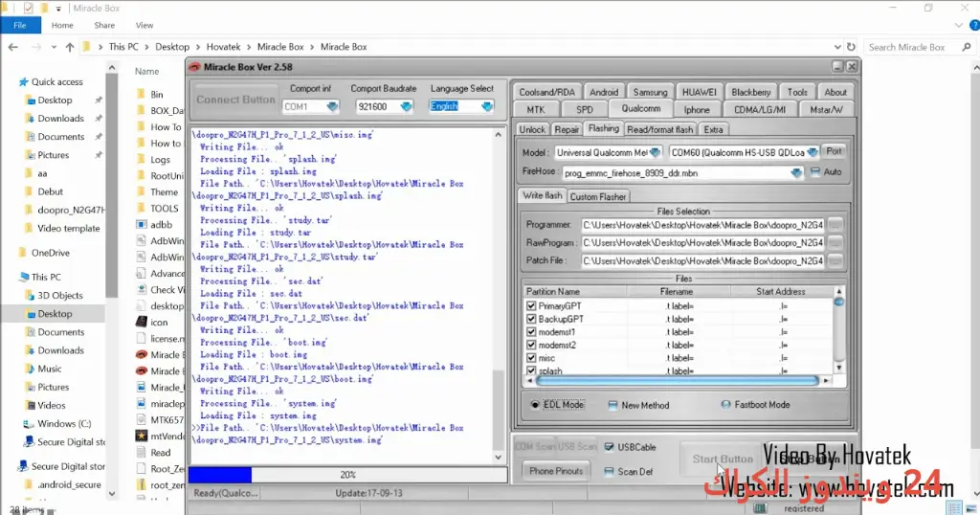Click the Miracle Box title bar logo
Viewport: 980px width, 515px height.
click(x=194, y=67)
